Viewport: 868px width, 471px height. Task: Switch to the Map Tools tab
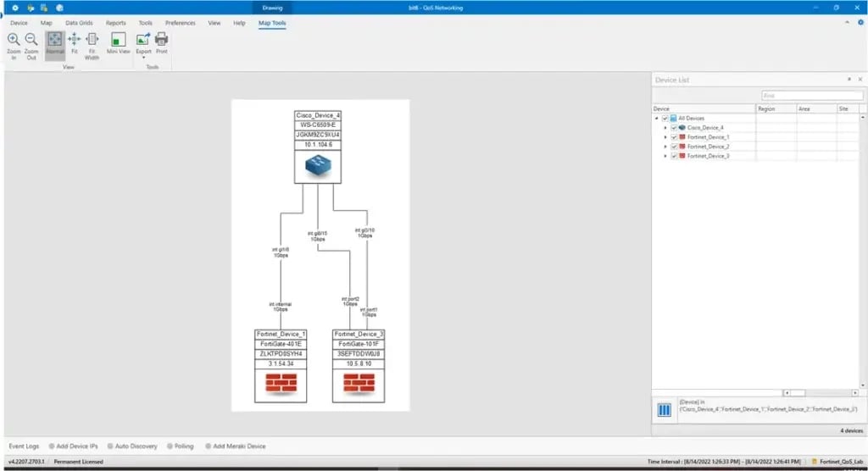(272, 23)
